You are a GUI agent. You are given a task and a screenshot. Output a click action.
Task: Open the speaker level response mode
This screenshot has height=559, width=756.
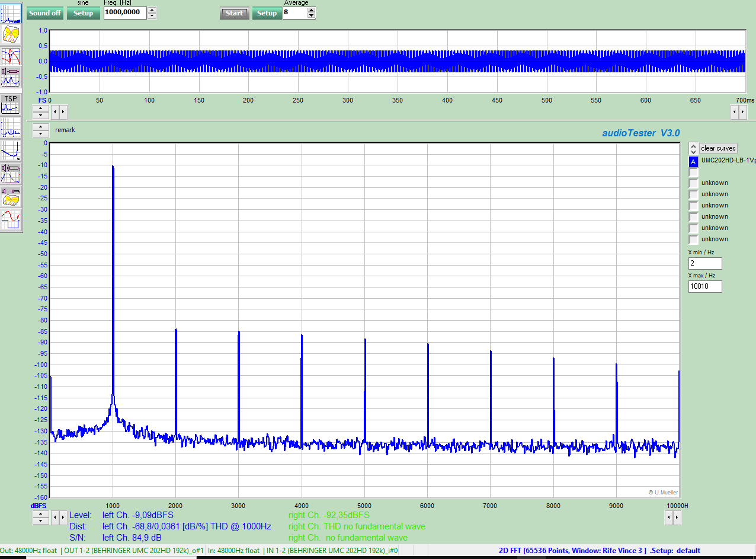point(11,173)
